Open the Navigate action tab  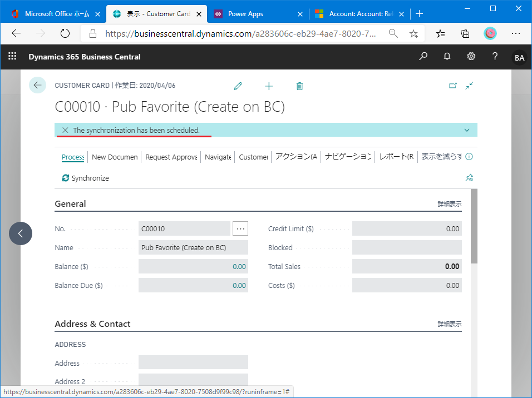(x=218, y=157)
